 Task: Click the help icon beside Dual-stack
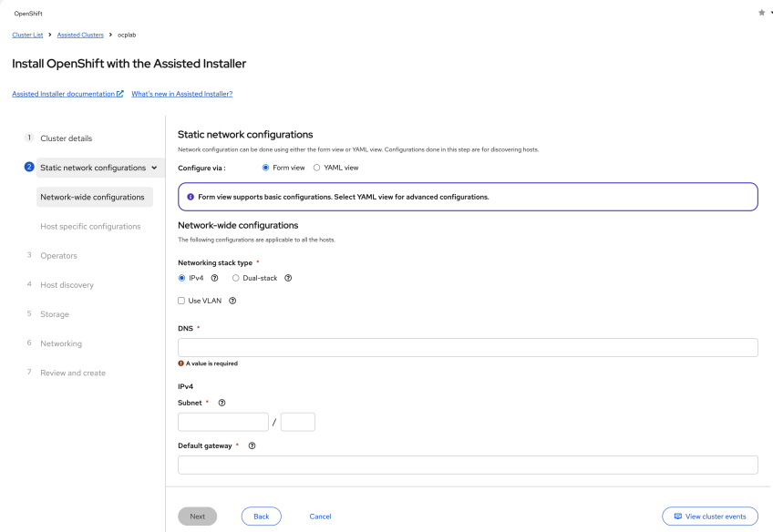coord(288,278)
